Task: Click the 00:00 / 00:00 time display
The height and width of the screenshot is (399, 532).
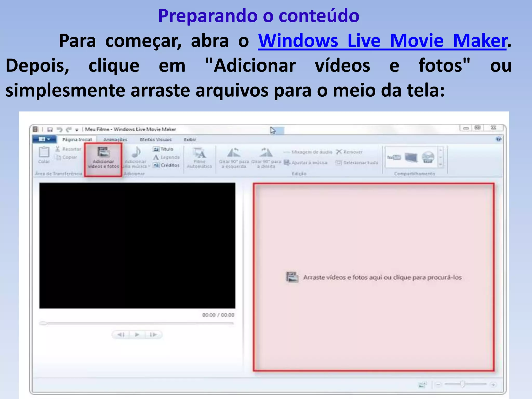Action: [218, 315]
